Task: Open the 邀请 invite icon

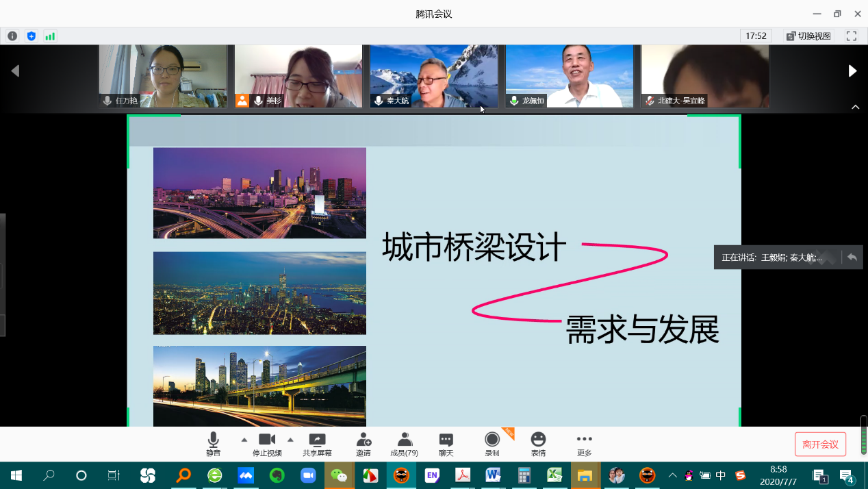Action: tap(363, 444)
